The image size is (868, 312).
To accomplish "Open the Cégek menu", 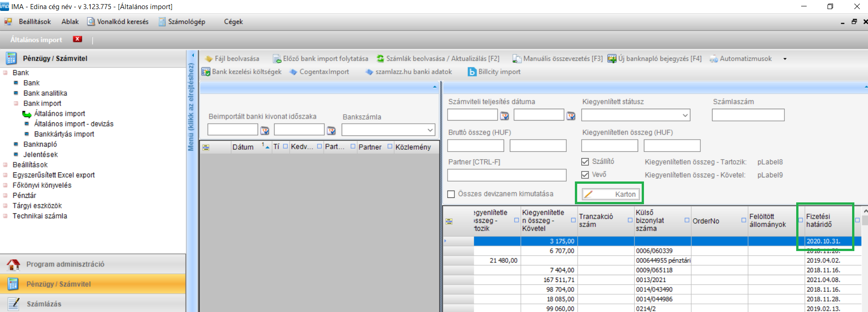I will point(233,22).
